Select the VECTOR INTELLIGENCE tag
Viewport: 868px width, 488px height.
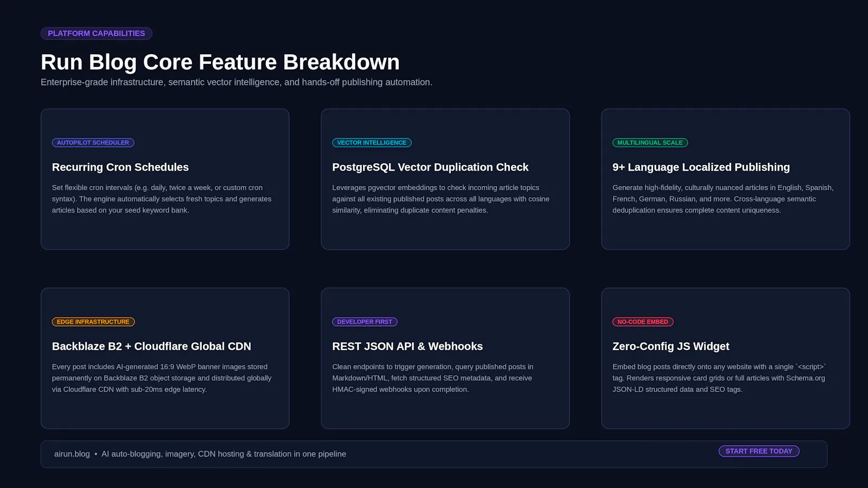[x=372, y=143]
